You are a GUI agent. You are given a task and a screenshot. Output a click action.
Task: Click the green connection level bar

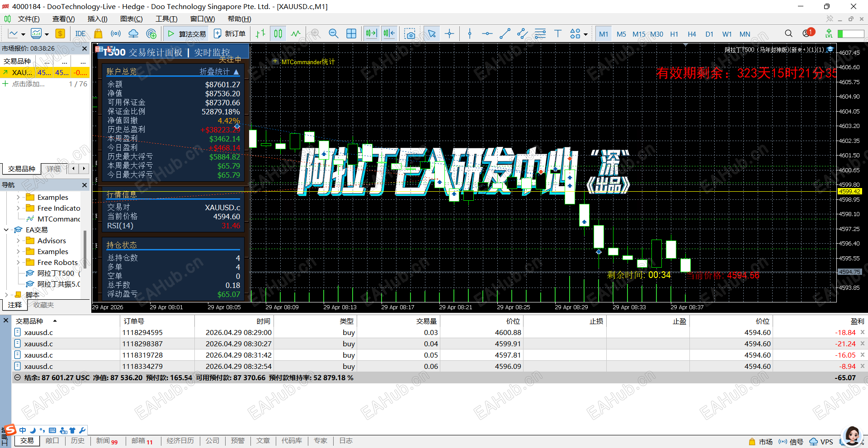851,34
